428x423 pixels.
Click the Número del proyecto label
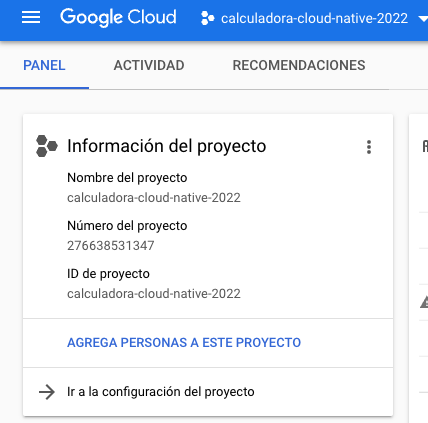pos(127,226)
